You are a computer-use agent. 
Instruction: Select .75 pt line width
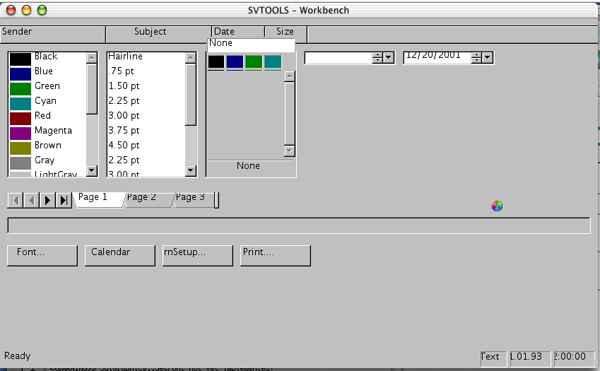pyautogui.click(x=146, y=72)
